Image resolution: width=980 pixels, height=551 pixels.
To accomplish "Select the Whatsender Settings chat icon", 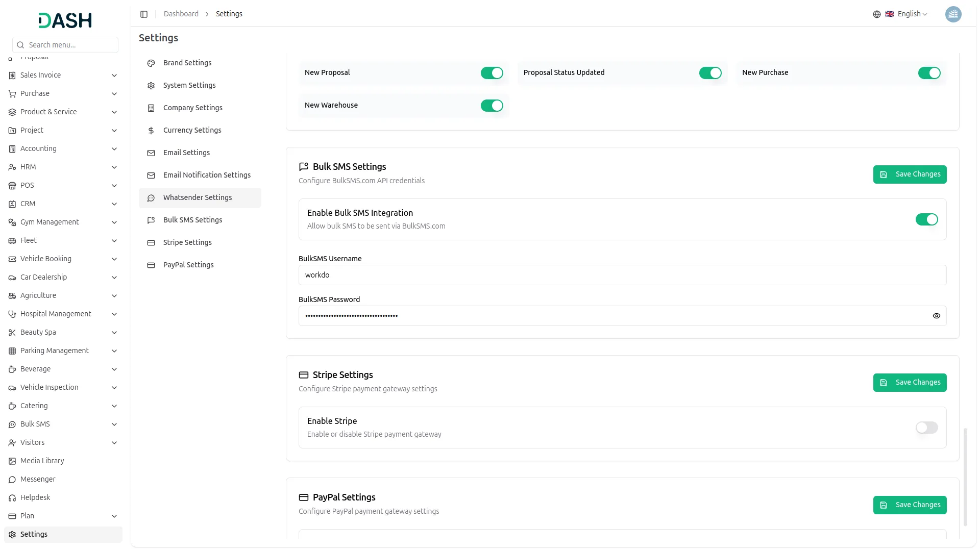I will 151,197.
